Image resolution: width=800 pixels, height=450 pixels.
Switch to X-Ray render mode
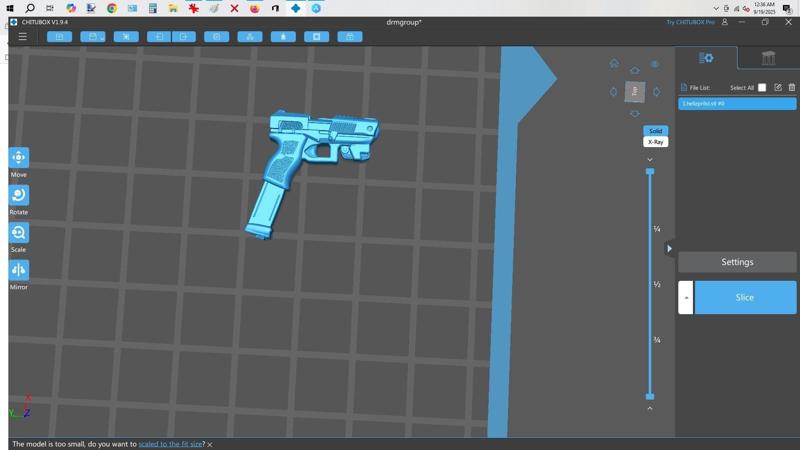(656, 142)
